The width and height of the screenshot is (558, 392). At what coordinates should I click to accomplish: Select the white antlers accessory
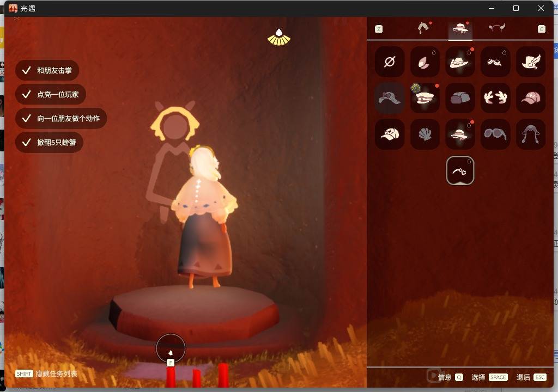[x=495, y=98]
